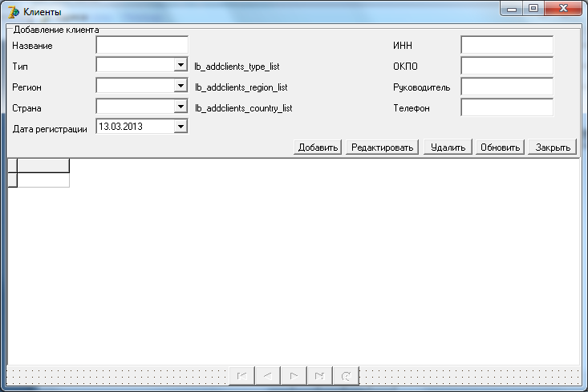Jump to last record in navigator
This screenshot has height=392, width=588.
pyautogui.click(x=319, y=376)
